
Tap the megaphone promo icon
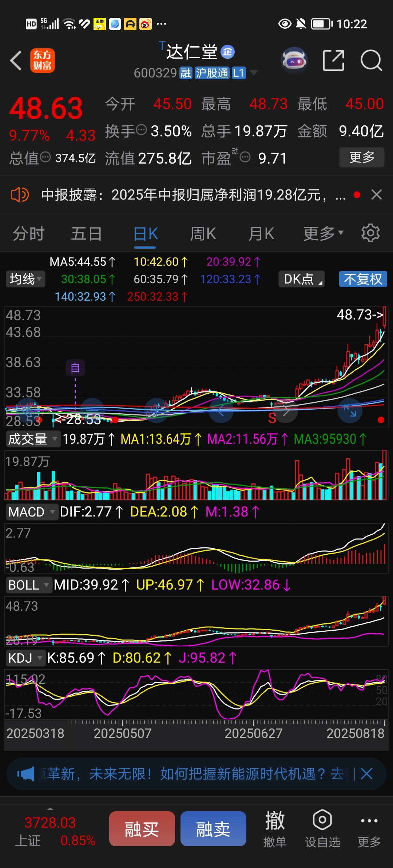(x=26, y=774)
